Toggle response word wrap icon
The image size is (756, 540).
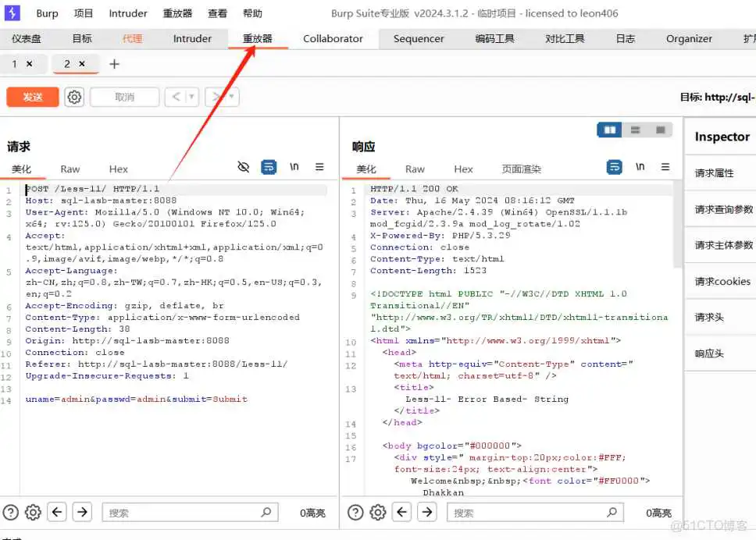pyautogui.click(x=614, y=167)
